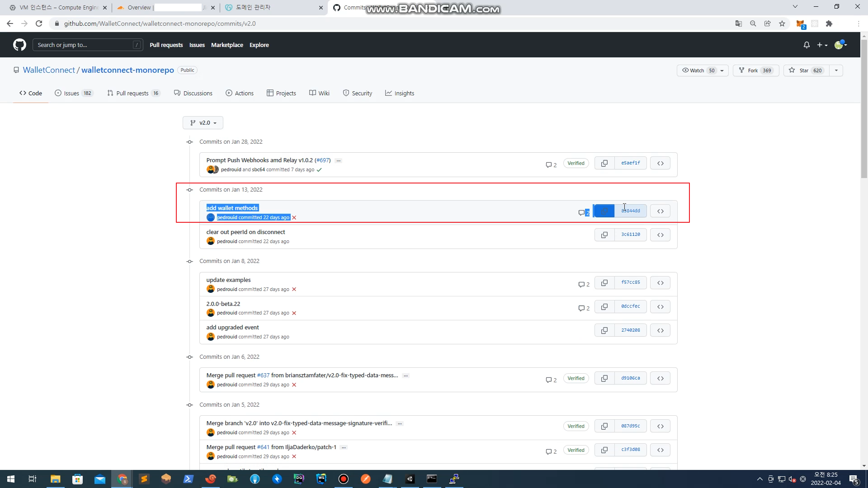Viewport: 868px width, 488px height.
Task: Open the Star lists dropdown arrow
Action: (x=836, y=70)
